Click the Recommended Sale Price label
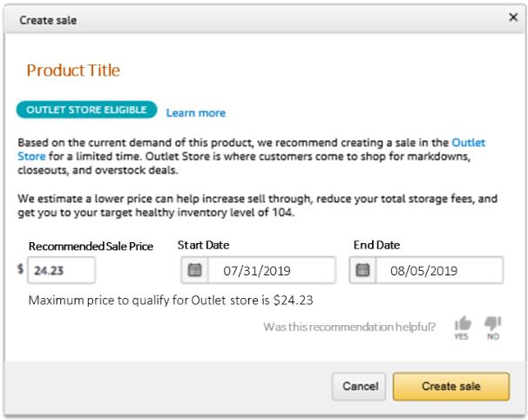Viewport: 528px width, 420px height. click(x=91, y=247)
